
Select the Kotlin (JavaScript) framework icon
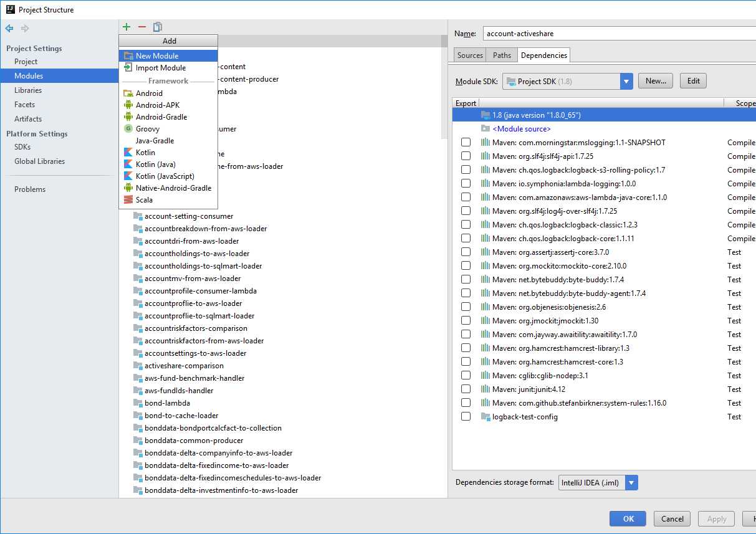point(128,176)
